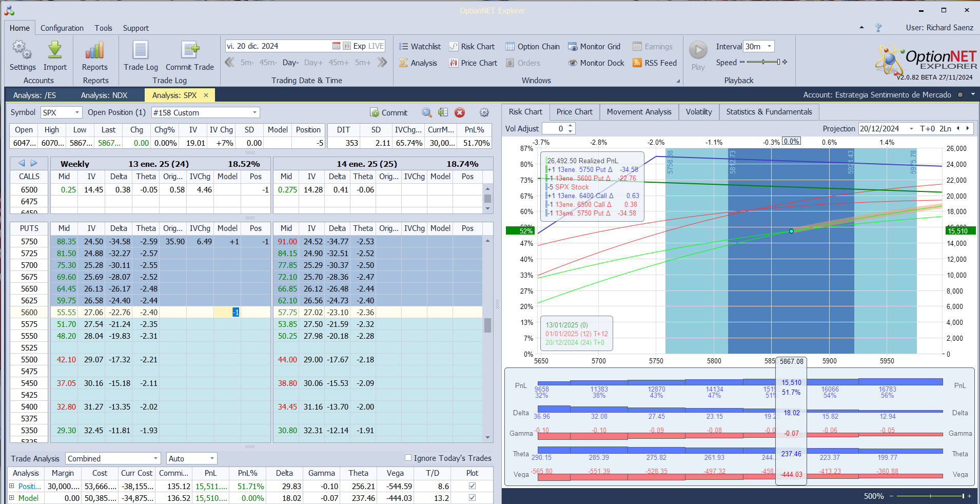Toggle the LIVE mode button

click(376, 46)
